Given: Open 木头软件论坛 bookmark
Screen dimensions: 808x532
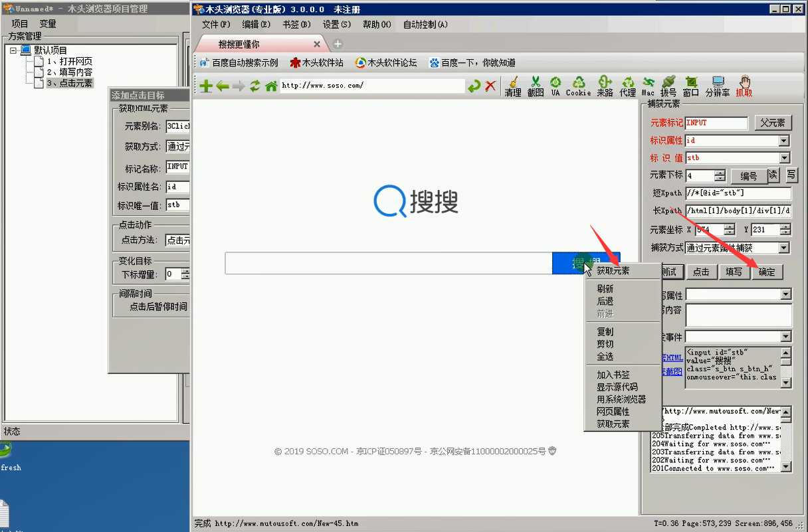Looking at the screenshot, I should (386, 62).
